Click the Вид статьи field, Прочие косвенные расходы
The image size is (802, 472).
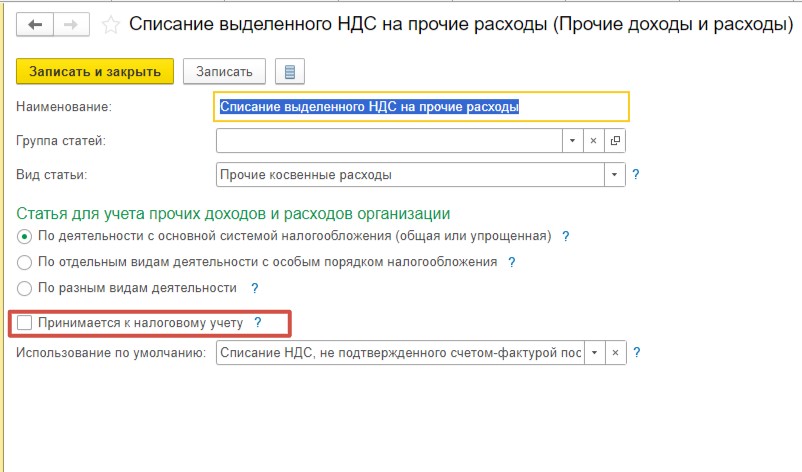[410, 174]
